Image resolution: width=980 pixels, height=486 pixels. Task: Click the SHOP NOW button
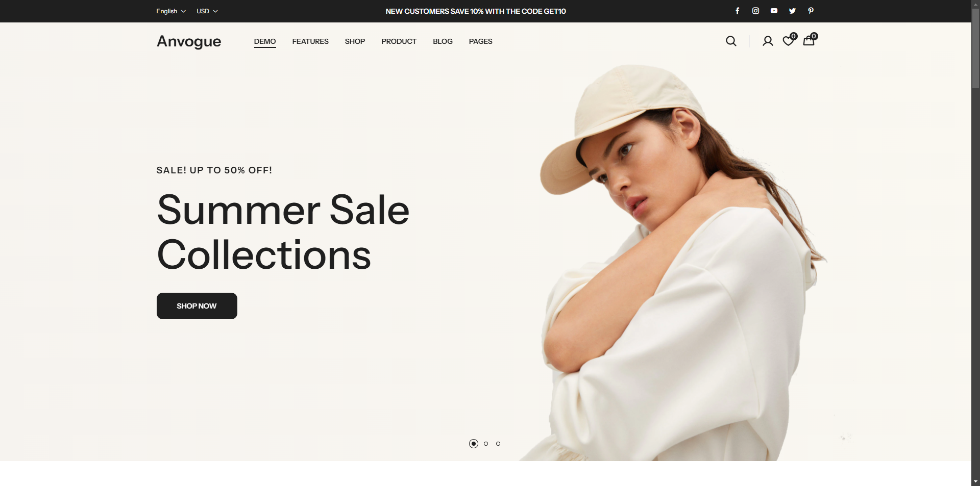[197, 306]
